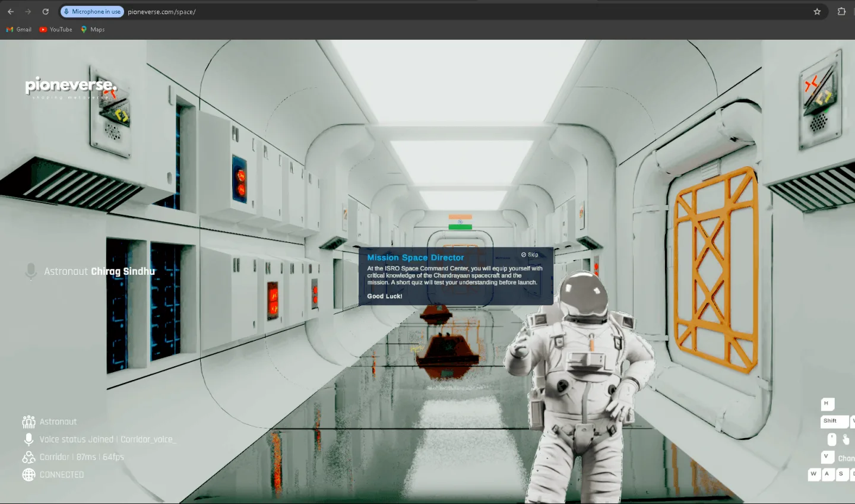The height and width of the screenshot is (504, 855).
Task: Click the Astronaut group icon in status panel
Action: (28, 421)
